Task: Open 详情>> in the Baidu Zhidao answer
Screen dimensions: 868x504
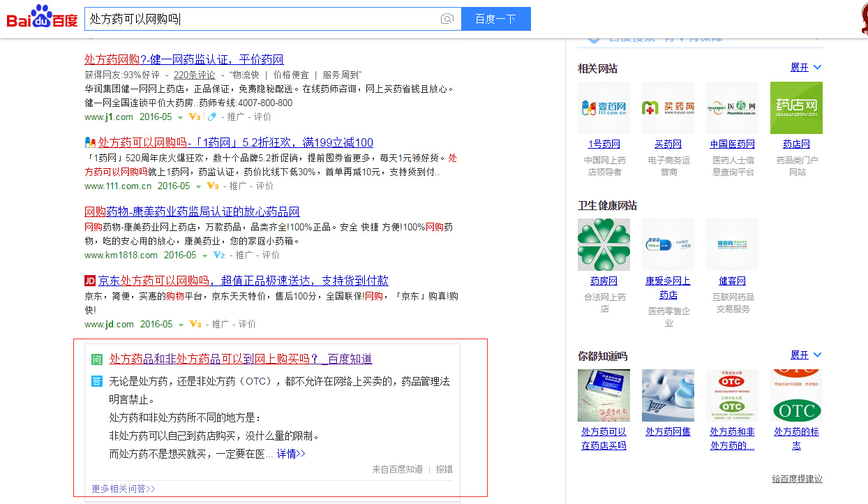Action: coord(291,454)
